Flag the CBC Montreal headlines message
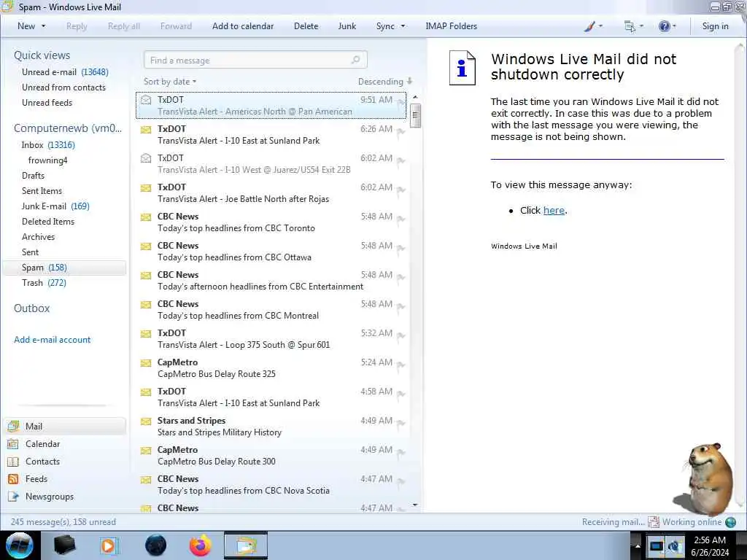This screenshot has height=560, width=747. (x=400, y=307)
